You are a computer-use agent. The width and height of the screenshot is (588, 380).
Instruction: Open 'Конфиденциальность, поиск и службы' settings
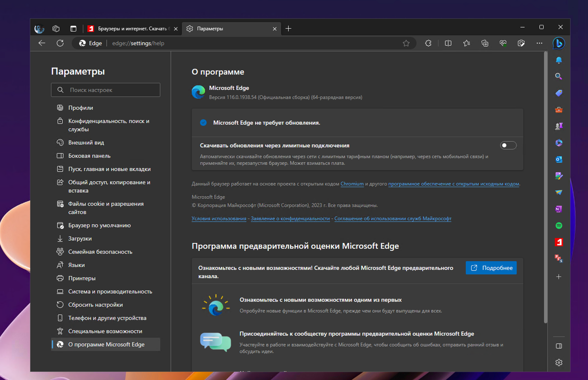pos(105,125)
